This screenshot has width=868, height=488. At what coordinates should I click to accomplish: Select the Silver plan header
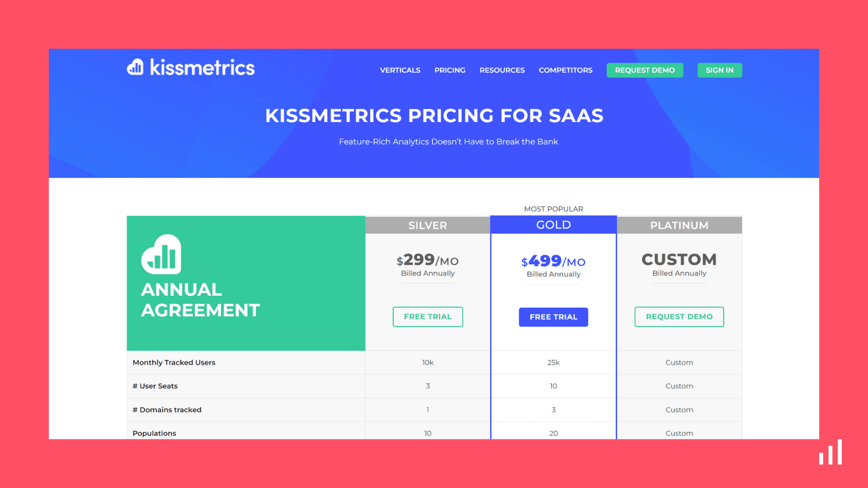(x=428, y=225)
